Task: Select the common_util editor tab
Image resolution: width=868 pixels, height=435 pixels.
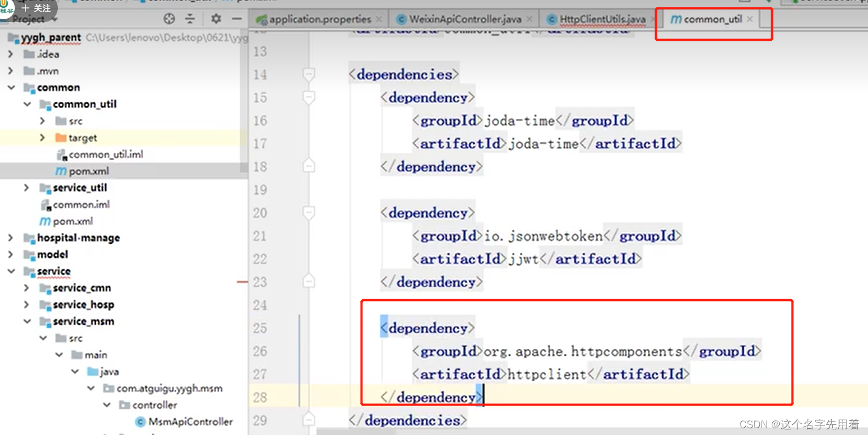Action: pyautogui.click(x=712, y=19)
